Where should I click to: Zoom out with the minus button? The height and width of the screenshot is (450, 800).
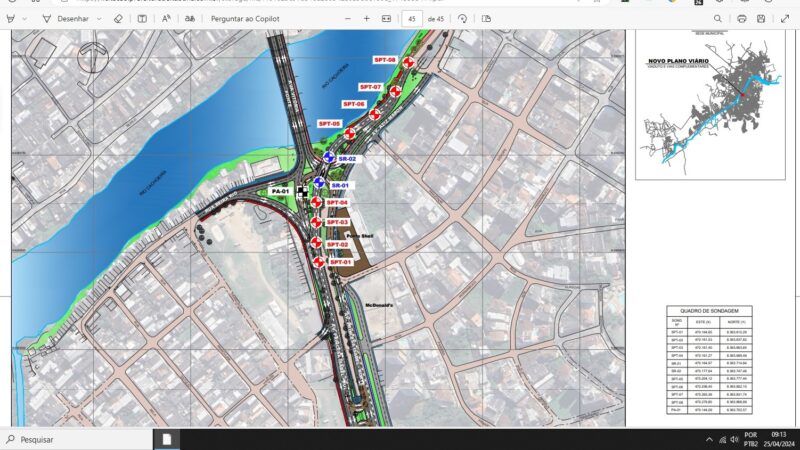348,19
